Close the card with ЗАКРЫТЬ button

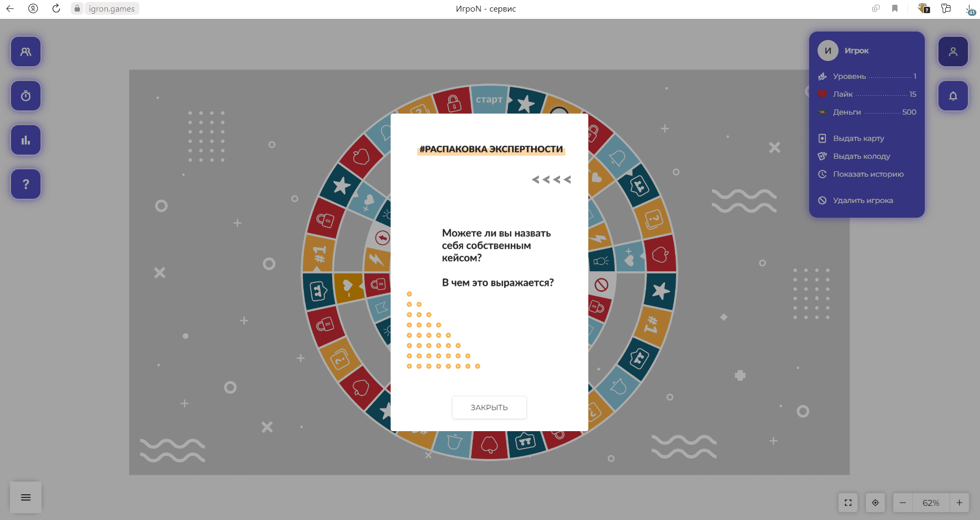(x=489, y=407)
